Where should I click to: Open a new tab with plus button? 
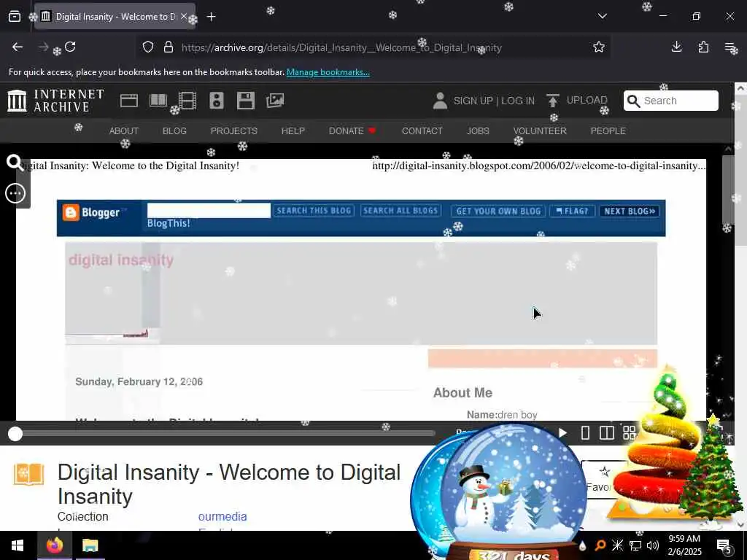(x=211, y=17)
